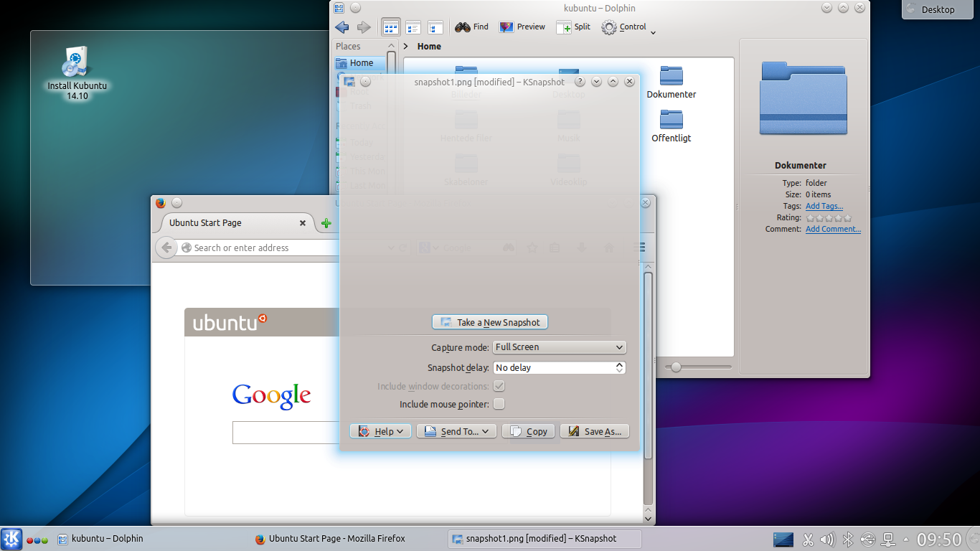Open a new tab with the green plus
The width and height of the screenshot is (980, 551).
(326, 223)
